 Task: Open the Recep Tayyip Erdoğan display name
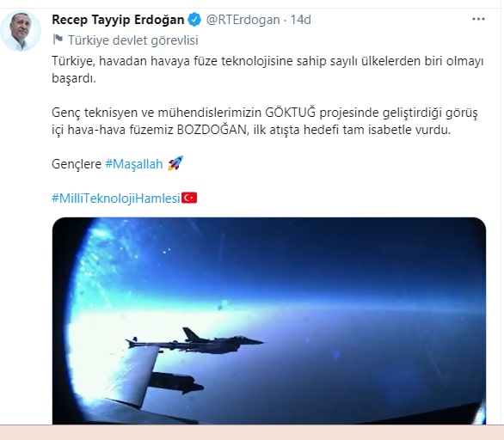click(x=118, y=20)
